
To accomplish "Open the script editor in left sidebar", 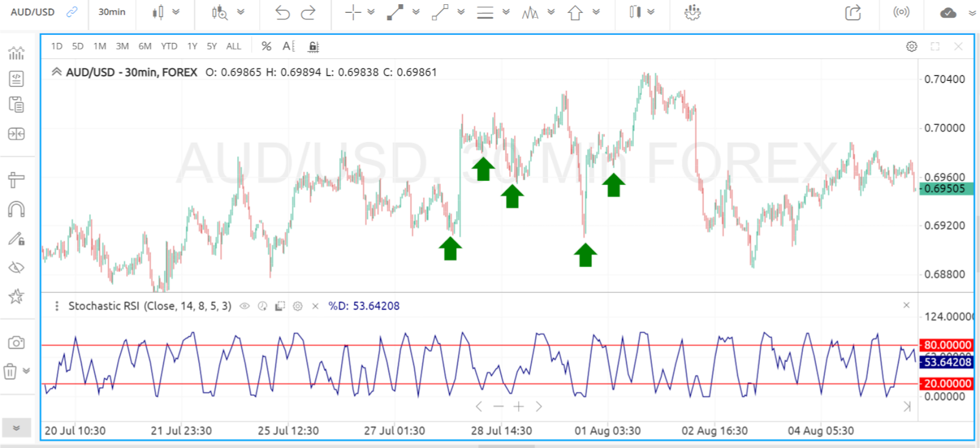I will 17,78.
